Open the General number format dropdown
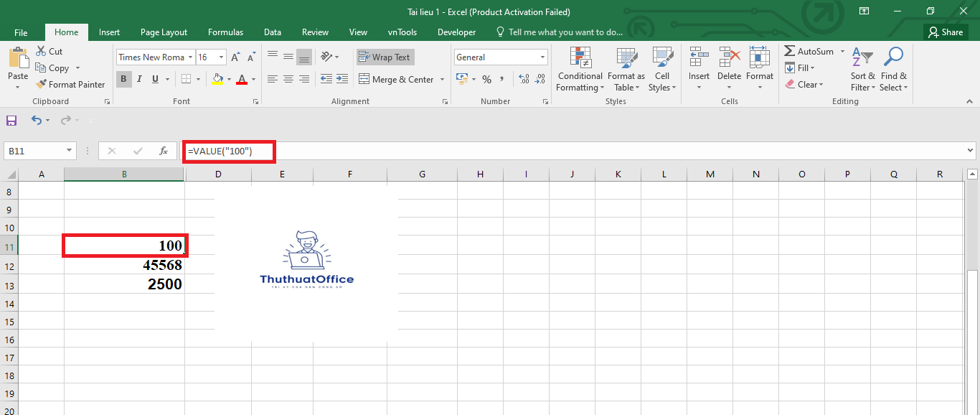Image resolution: width=980 pixels, height=415 pixels. 542,57
